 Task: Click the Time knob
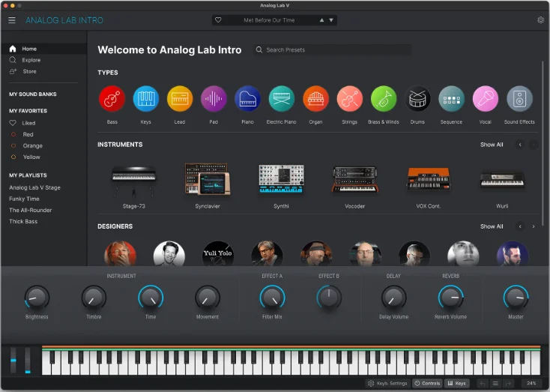tap(151, 298)
